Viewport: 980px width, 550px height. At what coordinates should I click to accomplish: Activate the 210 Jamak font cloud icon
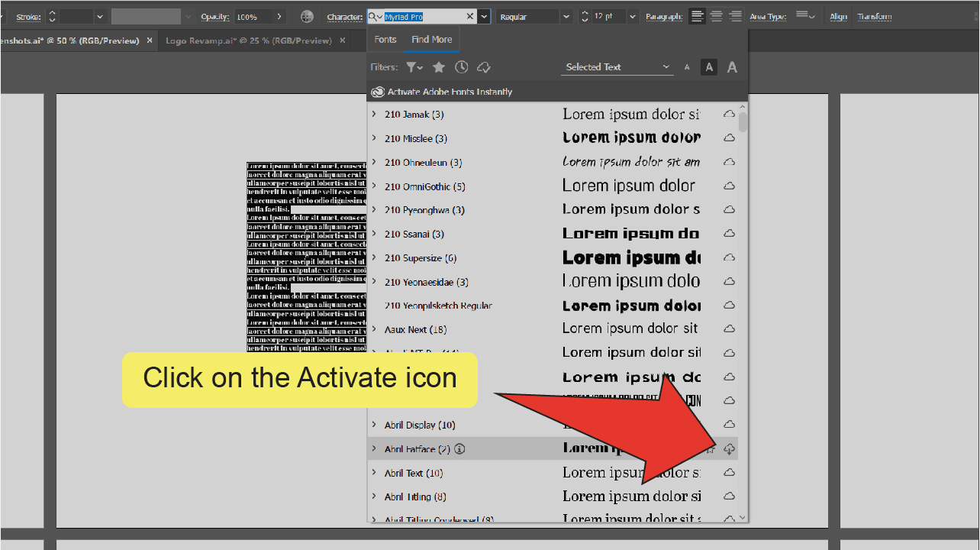729,115
